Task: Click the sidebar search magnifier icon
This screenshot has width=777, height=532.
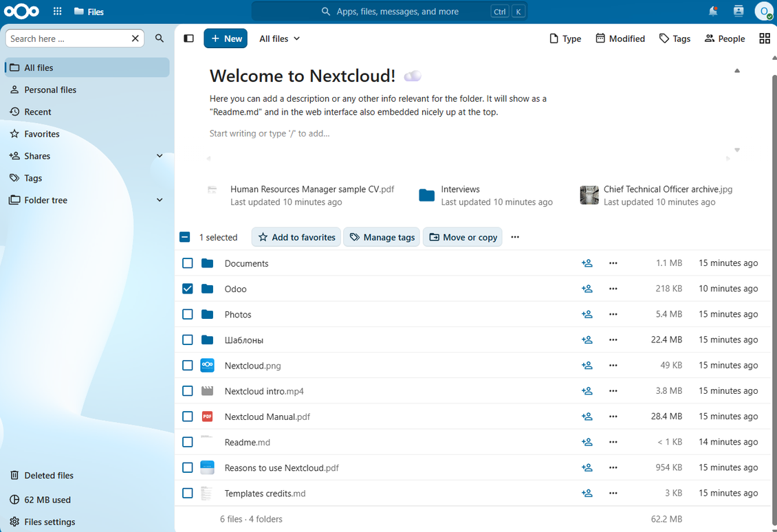Action: 159,38
